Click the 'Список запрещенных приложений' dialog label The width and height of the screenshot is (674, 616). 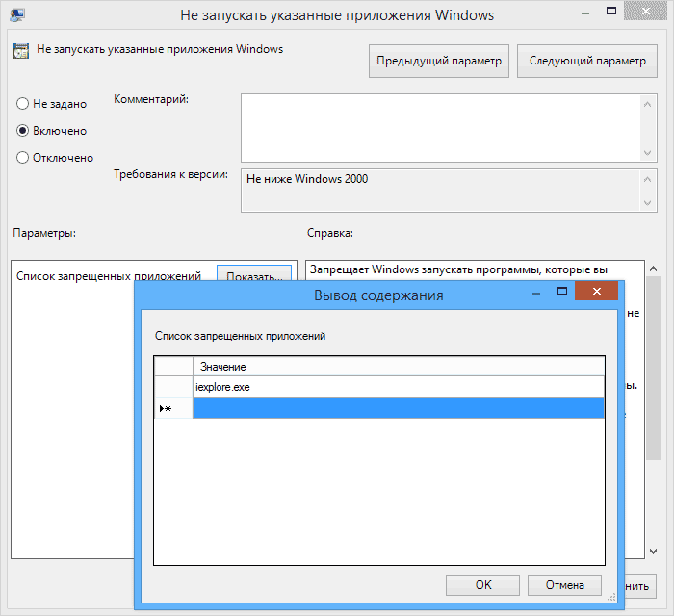pyautogui.click(x=240, y=336)
